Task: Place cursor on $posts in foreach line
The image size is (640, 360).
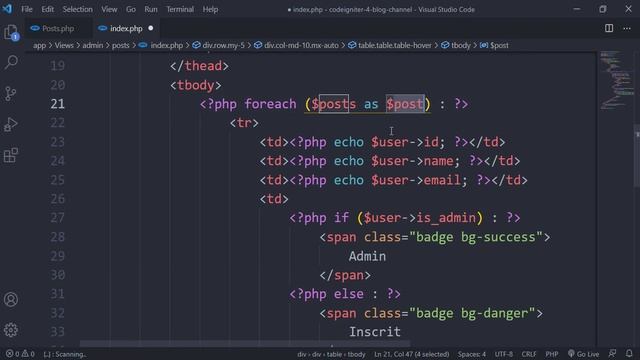Action: click(x=334, y=104)
